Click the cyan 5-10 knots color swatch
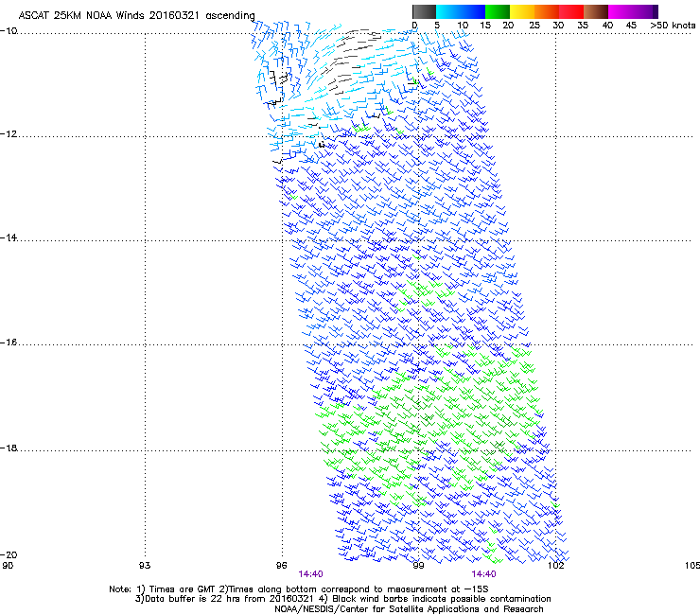700x615 pixels. [x=448, y=11]
